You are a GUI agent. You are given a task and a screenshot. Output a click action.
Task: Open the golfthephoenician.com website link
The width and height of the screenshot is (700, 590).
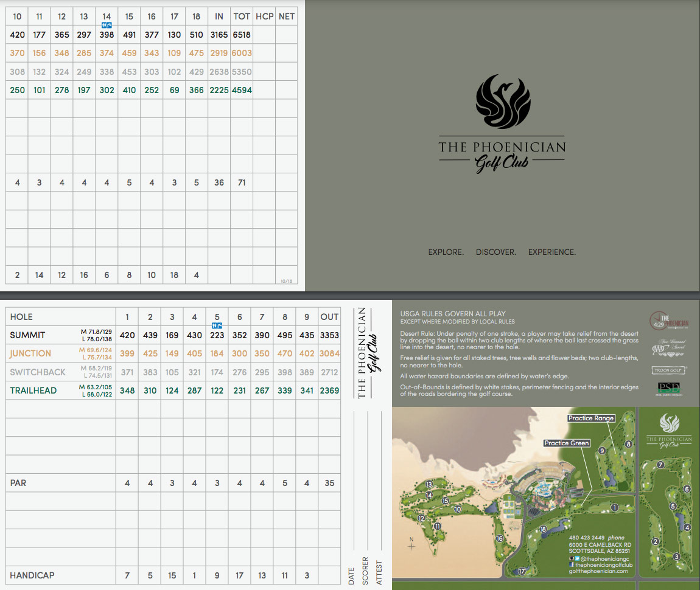click(598, 571)
